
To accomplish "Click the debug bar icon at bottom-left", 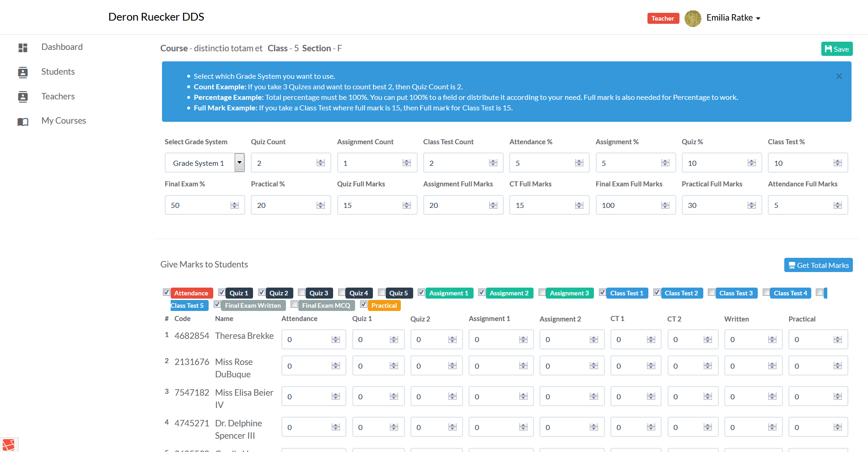I will pyautogui.click(x=8, y=445).
